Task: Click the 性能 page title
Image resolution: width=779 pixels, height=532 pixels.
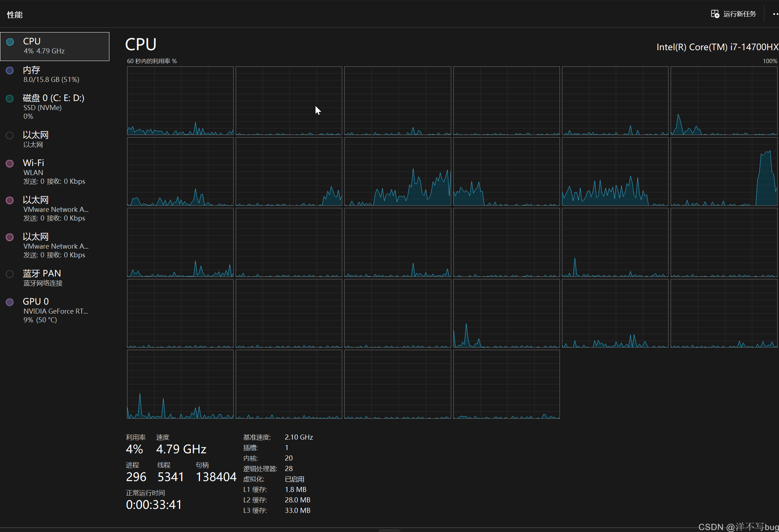Action: [x=15, y=15]
